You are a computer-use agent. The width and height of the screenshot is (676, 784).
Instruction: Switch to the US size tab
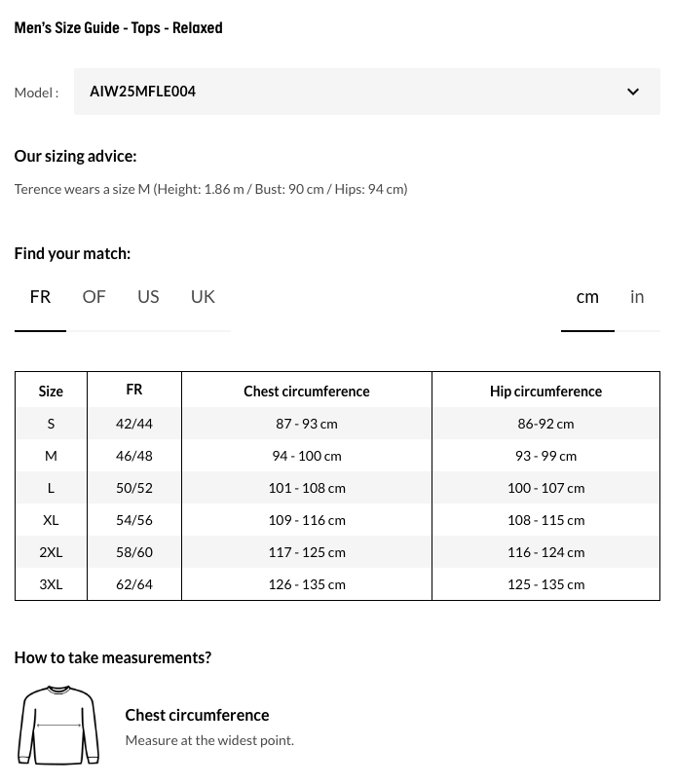tap(148, 297)
